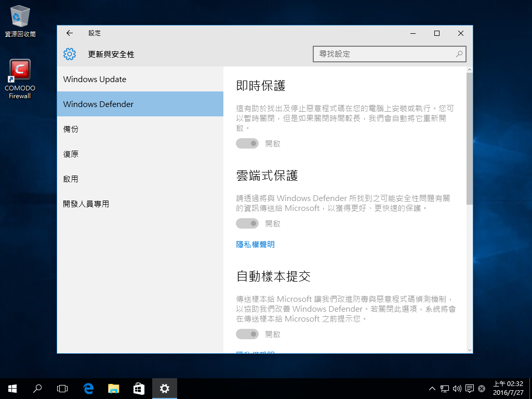Click the scrollbar down arrow
This screenshot has height=399, width=532.
tap(470, 350)
